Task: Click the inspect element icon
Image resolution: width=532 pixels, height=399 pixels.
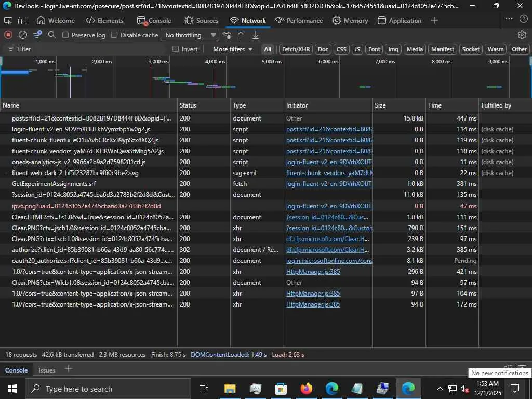Action: [x=8, y=21]
